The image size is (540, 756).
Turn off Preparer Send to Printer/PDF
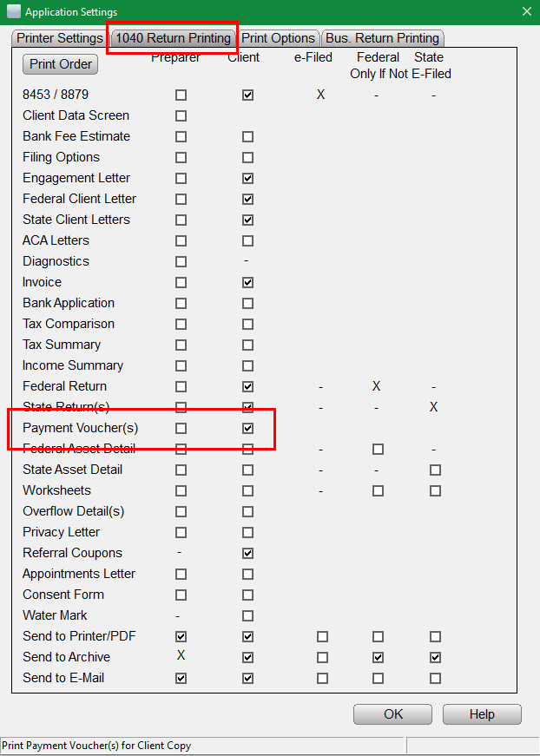coord(181,636)
